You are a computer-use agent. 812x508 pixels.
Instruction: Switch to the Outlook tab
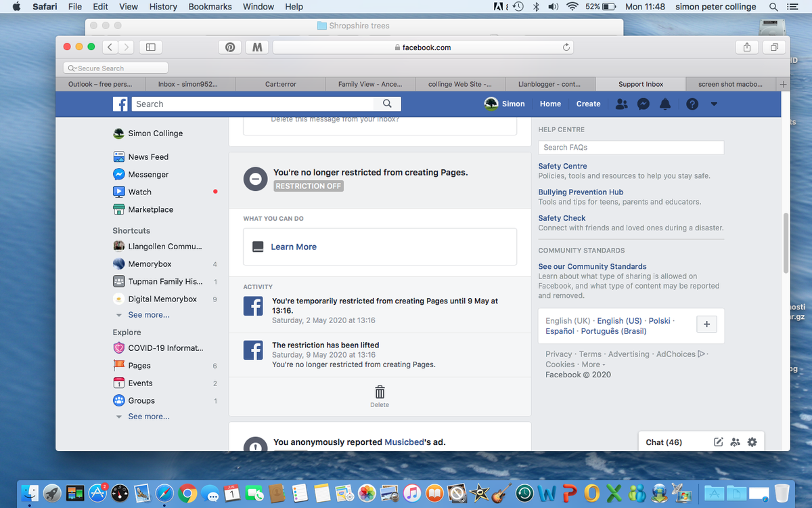tap(100, 84)
